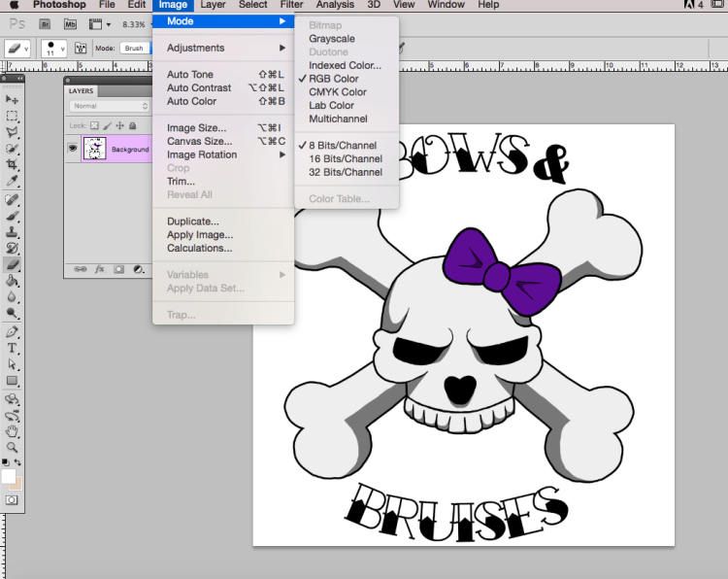The image size is (728, 579).
Task: Select the Dodge tool
Action: tap(12, 313)
